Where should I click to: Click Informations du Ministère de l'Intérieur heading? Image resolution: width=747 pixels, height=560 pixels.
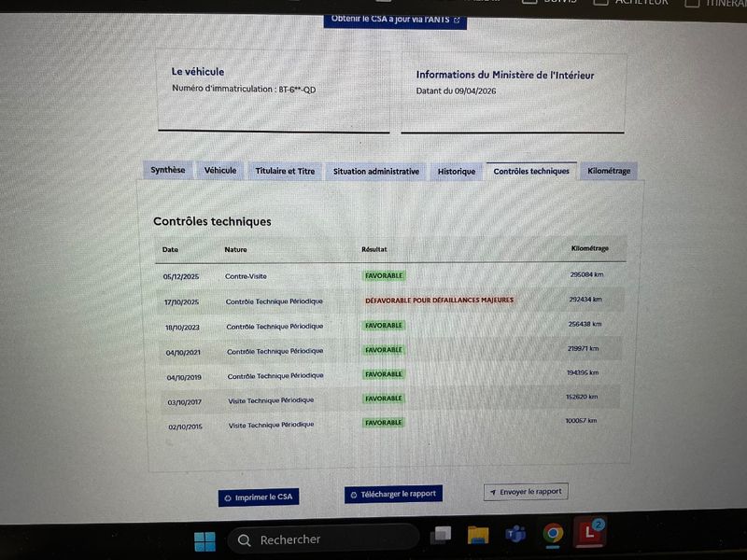click(x=505, y=75)
